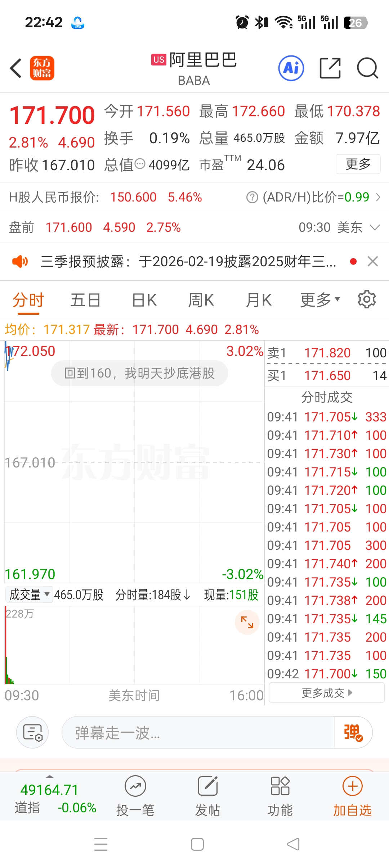Open the 功能 functions icon
This screenshot has height=868, width=389.
280,786
